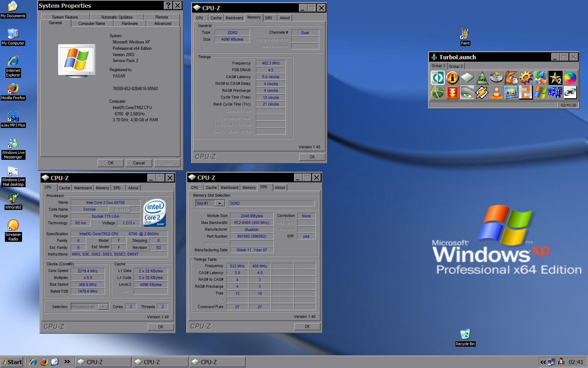Image resolution: width=588 pixels, height=368 pixels.
Task: Click the Name field Intel Core 2 Duo E6700
Action: click(x=105, y=203)
